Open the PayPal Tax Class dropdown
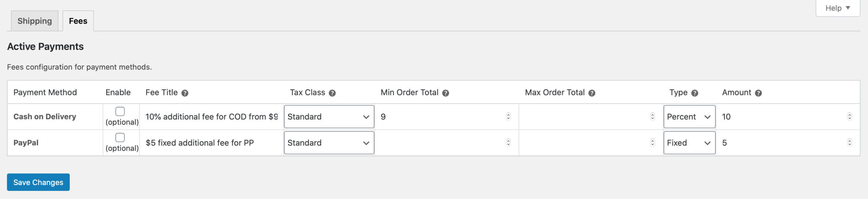 [x=329, y=142]
